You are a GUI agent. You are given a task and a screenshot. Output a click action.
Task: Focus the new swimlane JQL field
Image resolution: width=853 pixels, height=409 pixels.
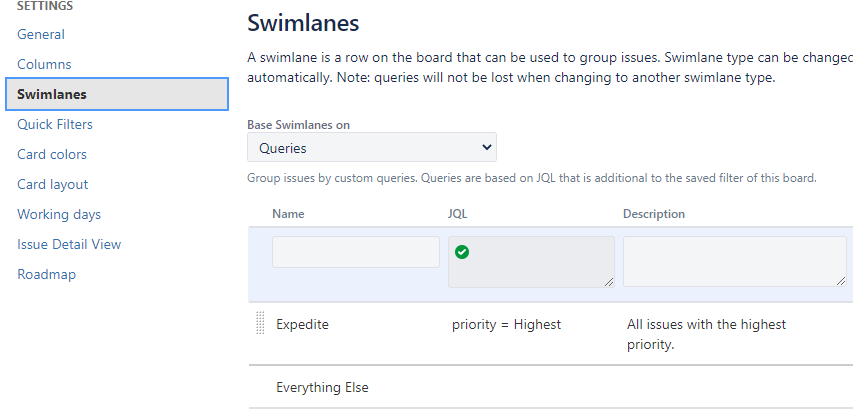[x=531, y=262]
